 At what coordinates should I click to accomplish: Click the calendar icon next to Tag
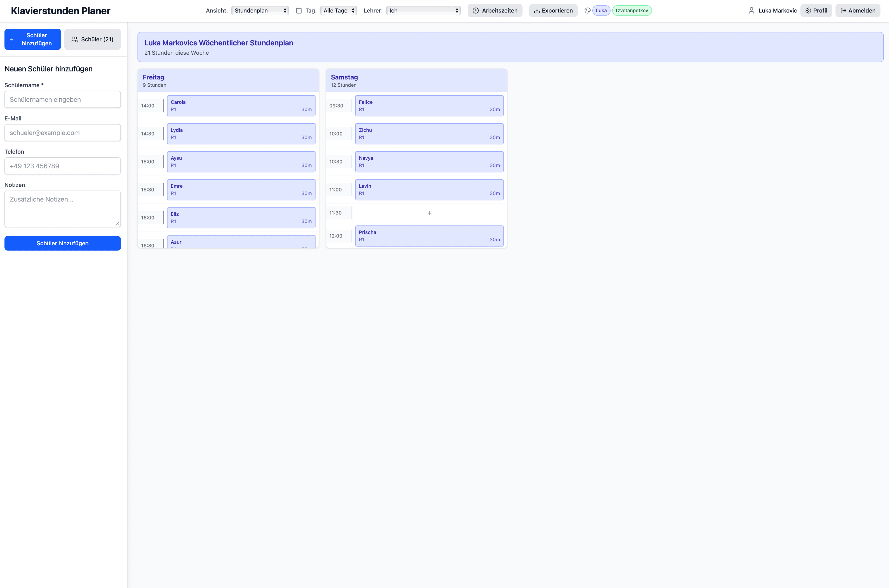click(299, 10)
